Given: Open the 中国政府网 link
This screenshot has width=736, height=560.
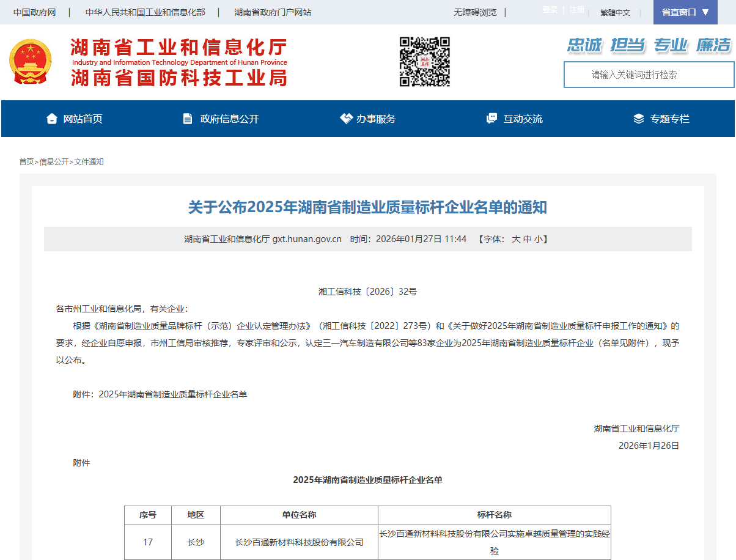Looking at the screenshot, I should [x=34, y=12].
